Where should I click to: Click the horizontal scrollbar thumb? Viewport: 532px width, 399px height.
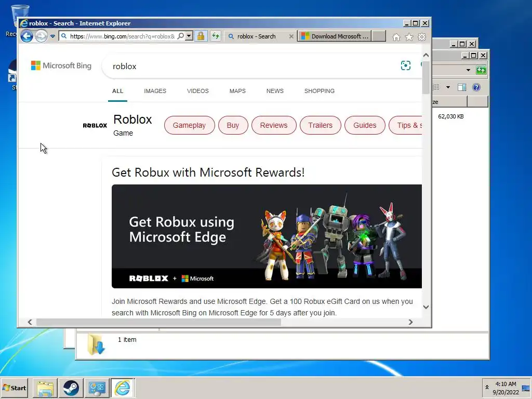tap(158, 322)
